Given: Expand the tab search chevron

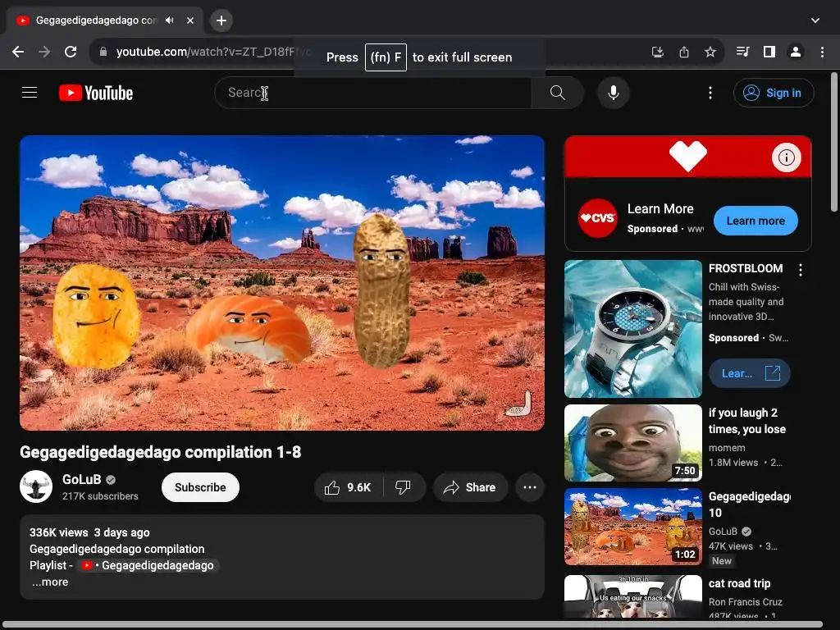Looking at the screenshot, I should click(x=815, y=21).
